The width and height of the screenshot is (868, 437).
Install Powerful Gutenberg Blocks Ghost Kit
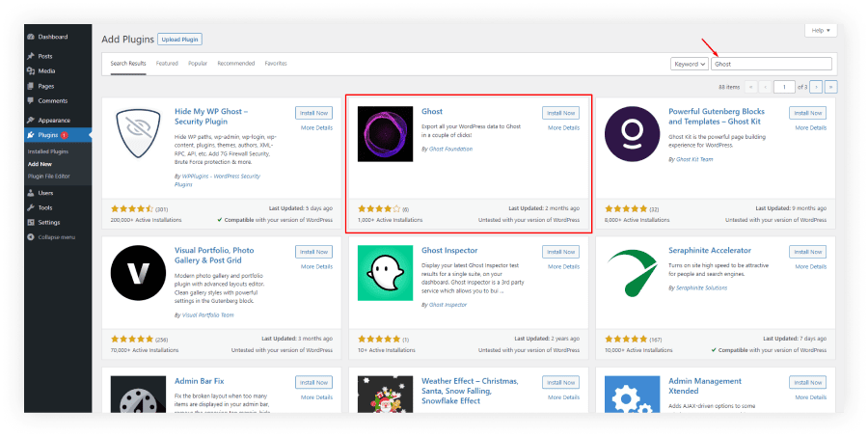point(807,113)
